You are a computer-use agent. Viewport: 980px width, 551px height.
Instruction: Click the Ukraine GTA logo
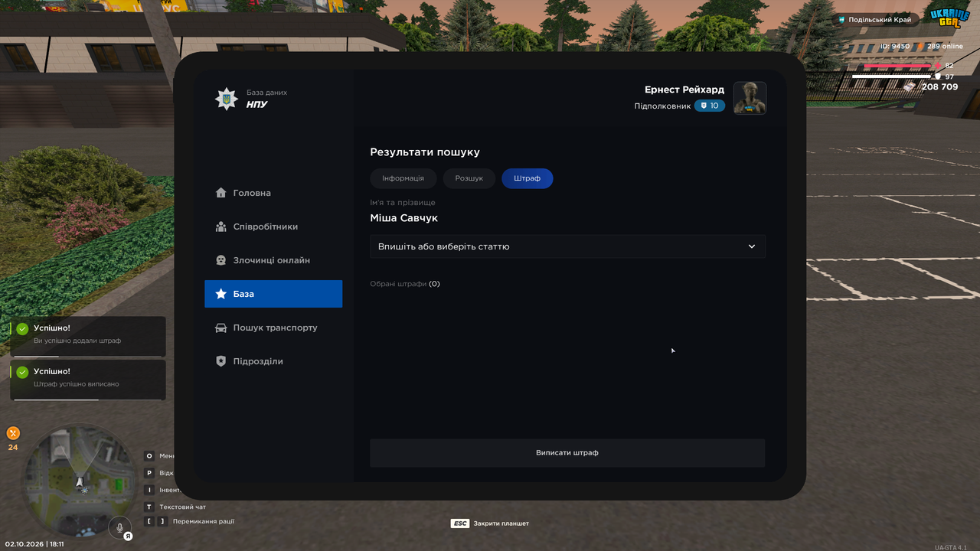pos(949,18)
